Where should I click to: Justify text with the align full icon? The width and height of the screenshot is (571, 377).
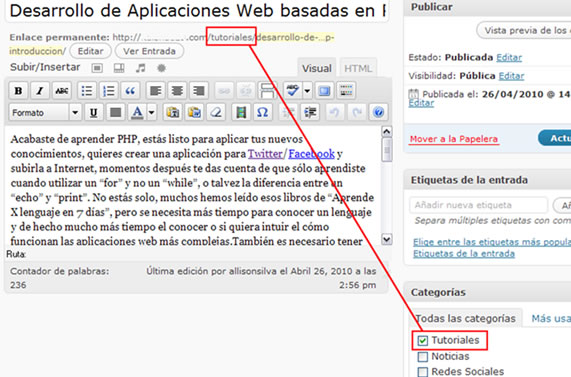[x=115, y=113]
